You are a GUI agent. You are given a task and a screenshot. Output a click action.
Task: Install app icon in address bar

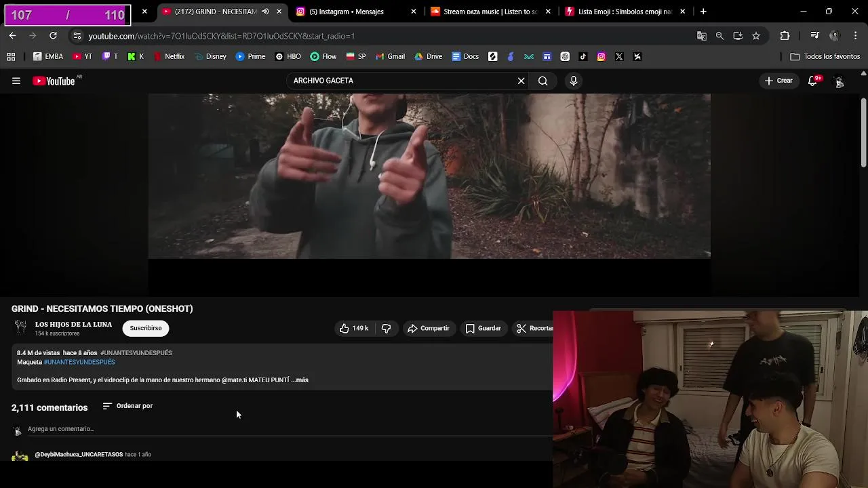(738, 36)
